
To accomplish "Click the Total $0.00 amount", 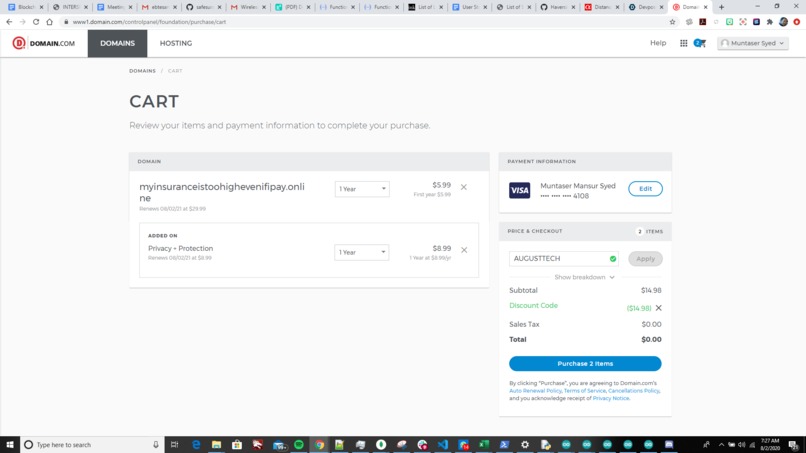I will [x=651, y=339].
